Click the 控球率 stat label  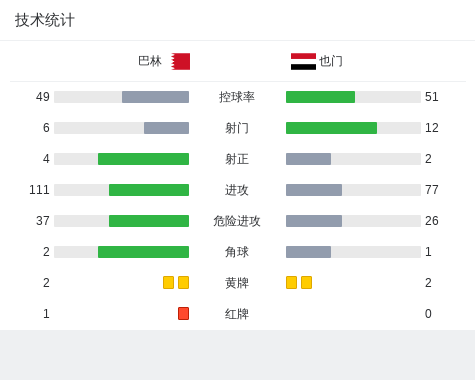(x=237, y=97)
